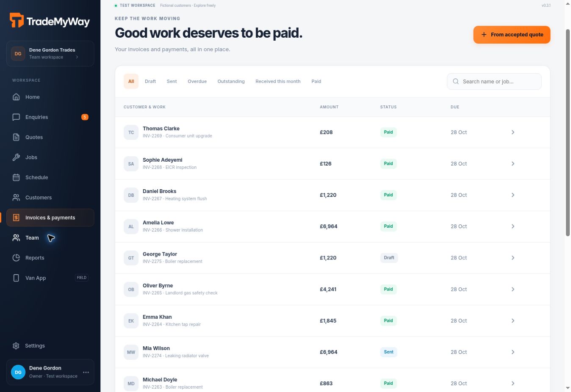Open Schedule calendar icon

(16, 177)
